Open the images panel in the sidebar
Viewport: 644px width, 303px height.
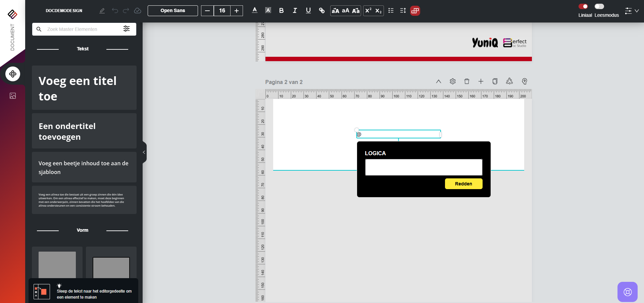(x=13, y=96)
